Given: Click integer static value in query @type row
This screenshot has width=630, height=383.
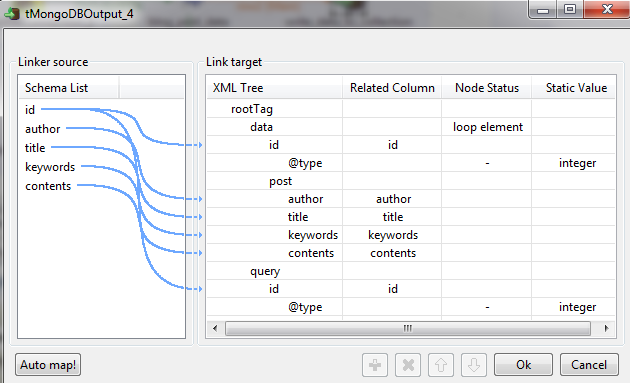Looking at the screenshot, I should [577, 307].
